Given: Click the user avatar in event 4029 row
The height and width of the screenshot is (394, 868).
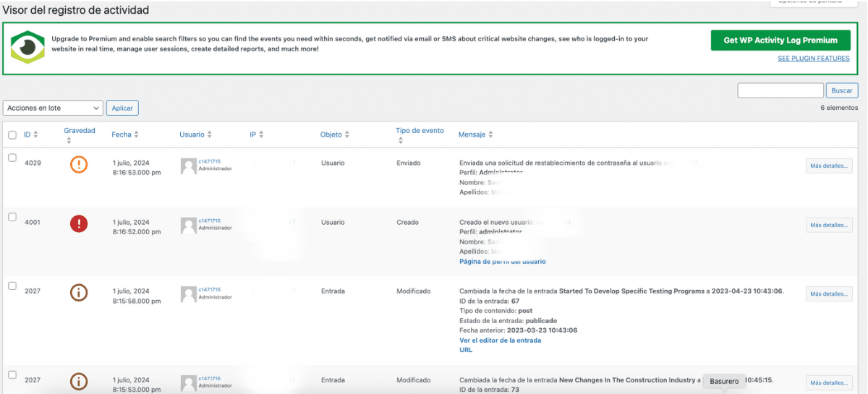Looking at the screenshot, I should (x=188, y=166).
